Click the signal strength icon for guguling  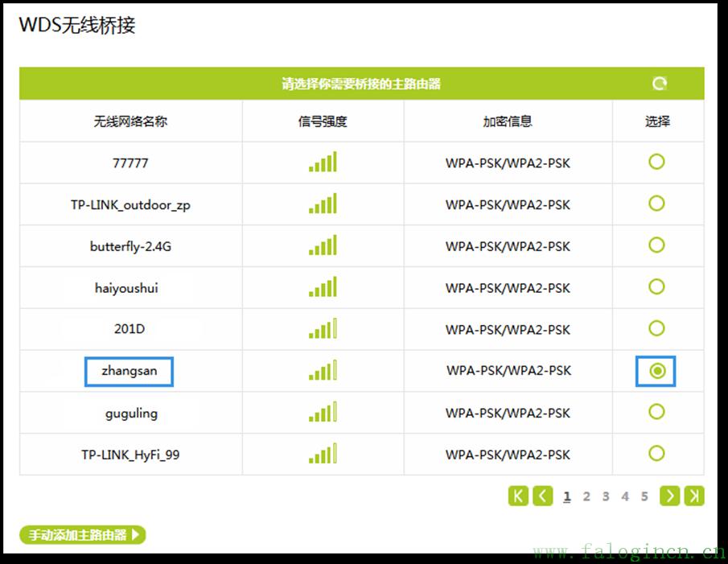(323, 413)
